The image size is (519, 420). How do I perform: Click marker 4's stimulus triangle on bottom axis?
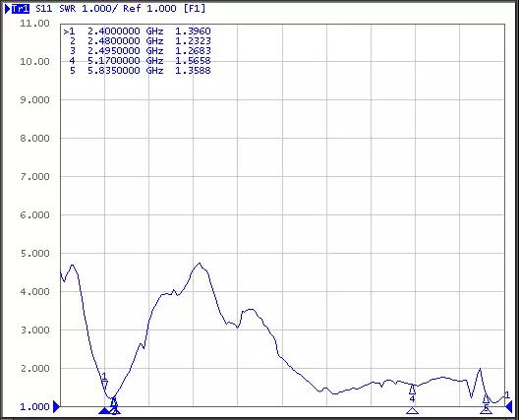(x=412, y=411)
